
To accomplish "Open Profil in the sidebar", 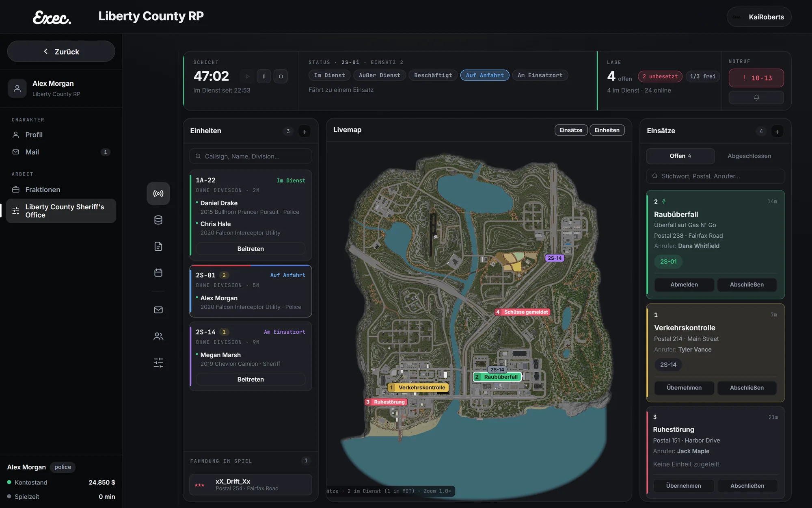I will click(x=61, y=135).
